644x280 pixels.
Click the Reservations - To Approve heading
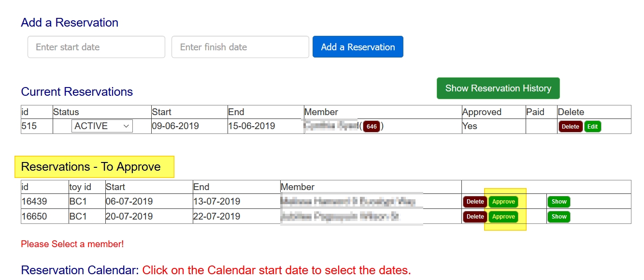(91, 167)
